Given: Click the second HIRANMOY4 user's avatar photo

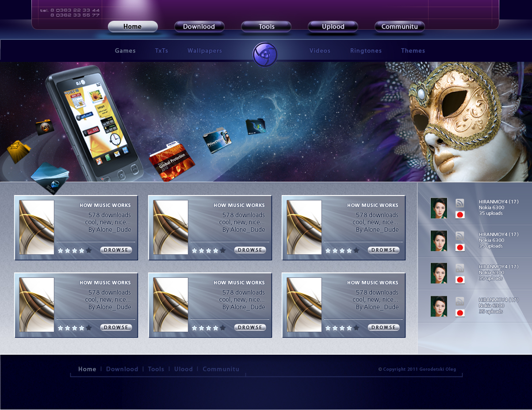Looking at the screenshot, I should coord(439,241).
